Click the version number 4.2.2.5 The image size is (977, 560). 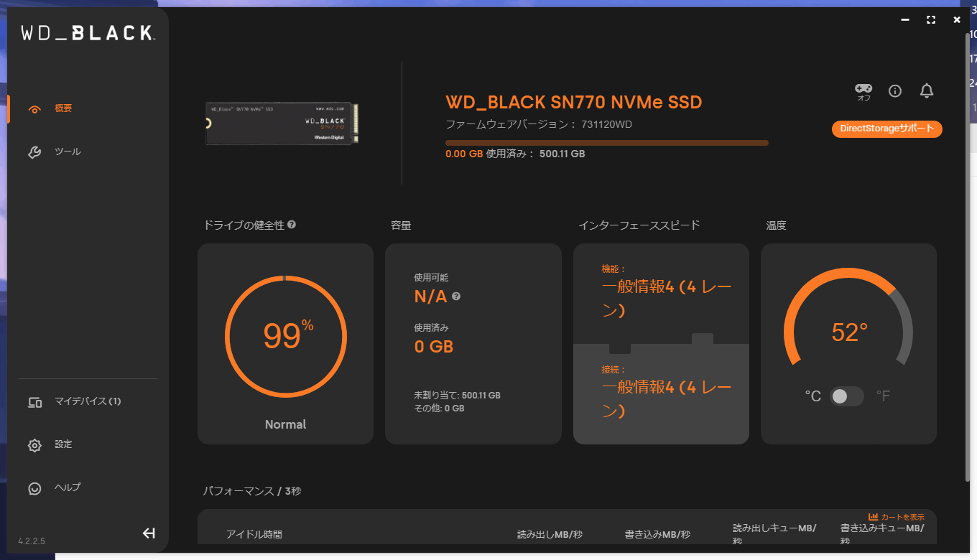click(x=32, y=541)
